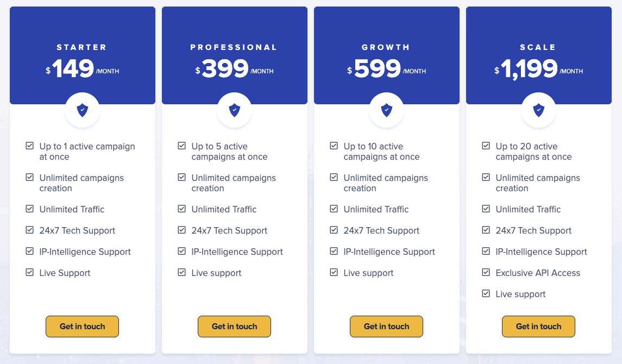
Task: Click the shield icon under Professional plan
Action: coord(234,110)
